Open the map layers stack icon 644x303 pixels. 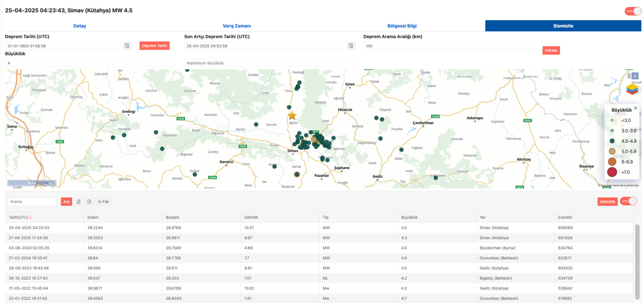(x=632, y=89)
